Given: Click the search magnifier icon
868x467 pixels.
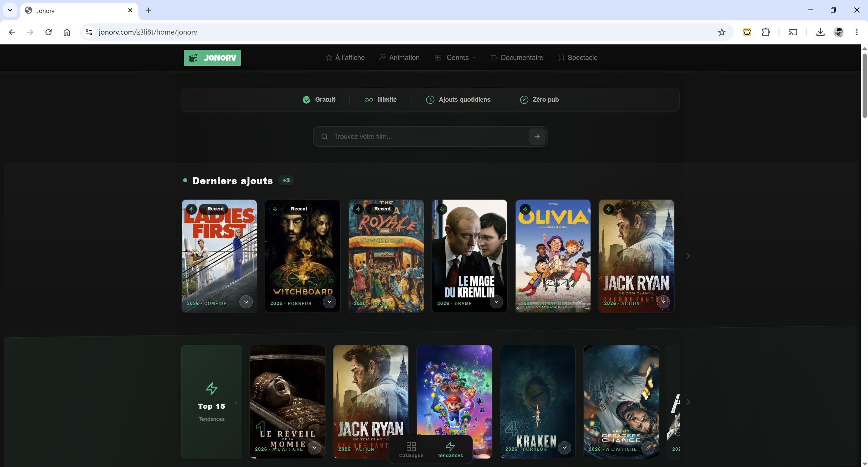Looking at the screenshot, I should point(325,137).
